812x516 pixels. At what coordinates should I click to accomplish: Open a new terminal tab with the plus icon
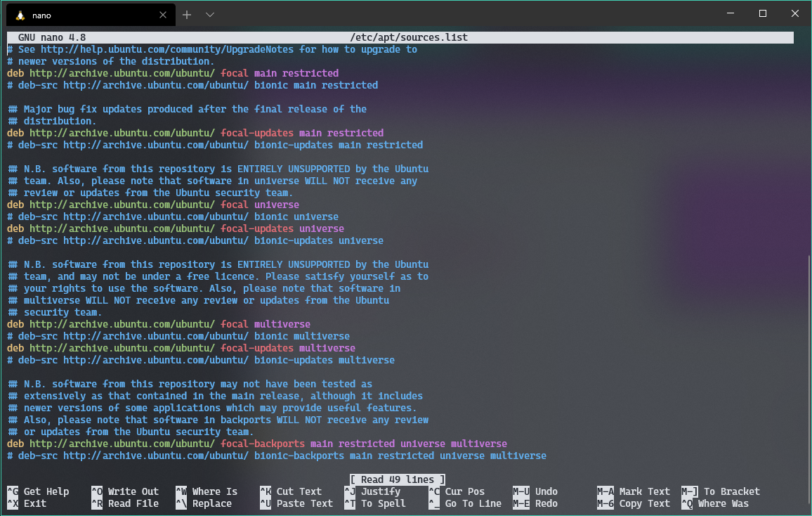pyautogui.click(x=187, y=14)
